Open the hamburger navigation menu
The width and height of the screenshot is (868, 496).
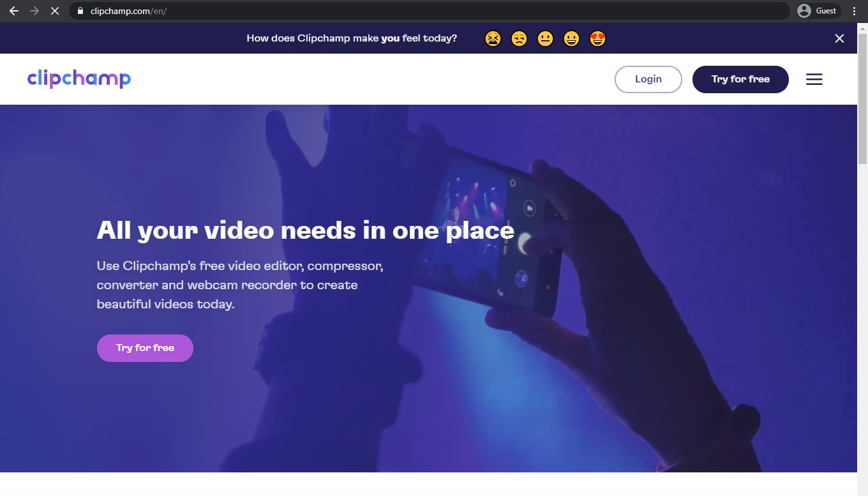click(814, 79)
